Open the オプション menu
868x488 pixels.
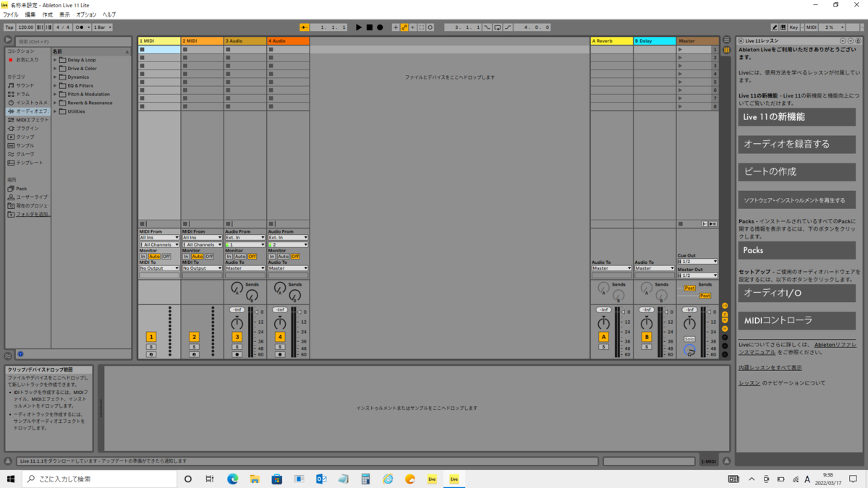click(86, 14)
